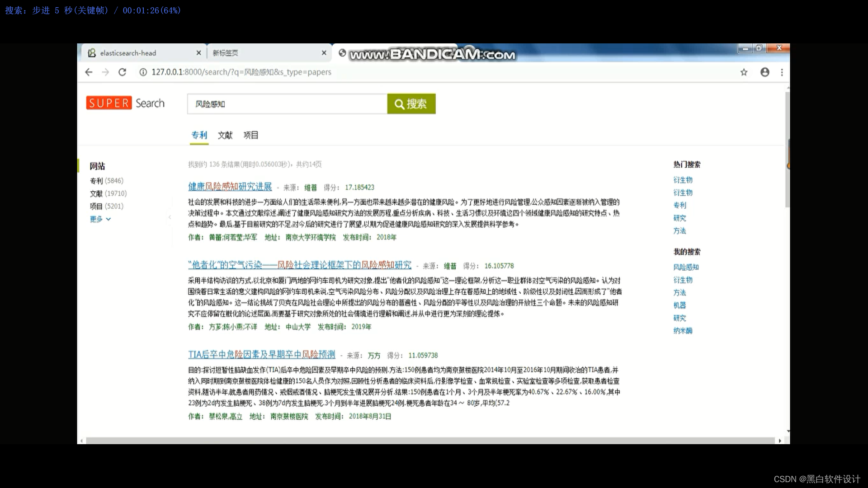Close the elasticsearch-head tab

[x=198, y=53]
